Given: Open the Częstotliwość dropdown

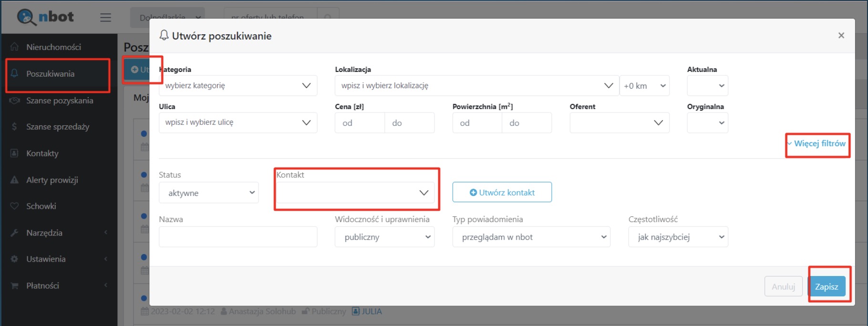Looking at the screenshot, I should [678, 237].
